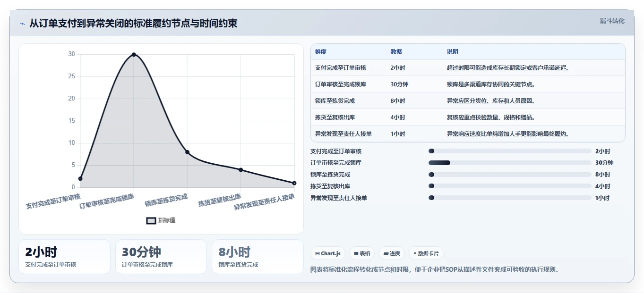Click the 表格 tag button

(362, 253)
